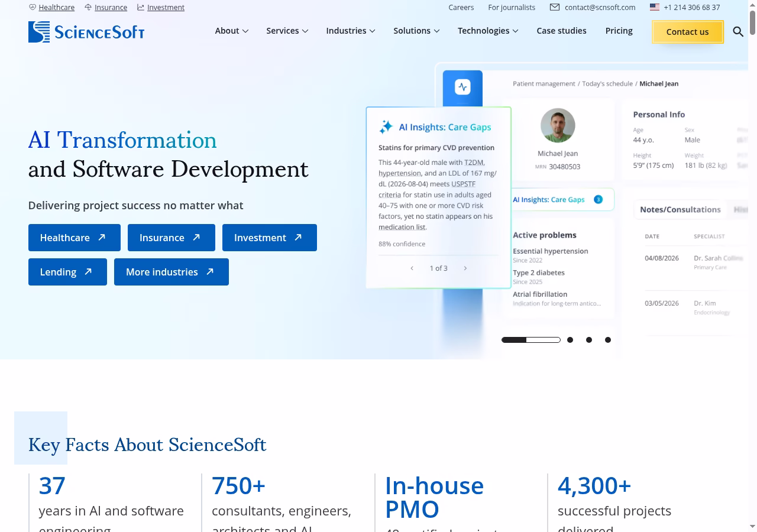Click the contact@scnsoft.com email address
This screenshot has height=532, width=757.
pyautogui.click(x=600, y=7)
